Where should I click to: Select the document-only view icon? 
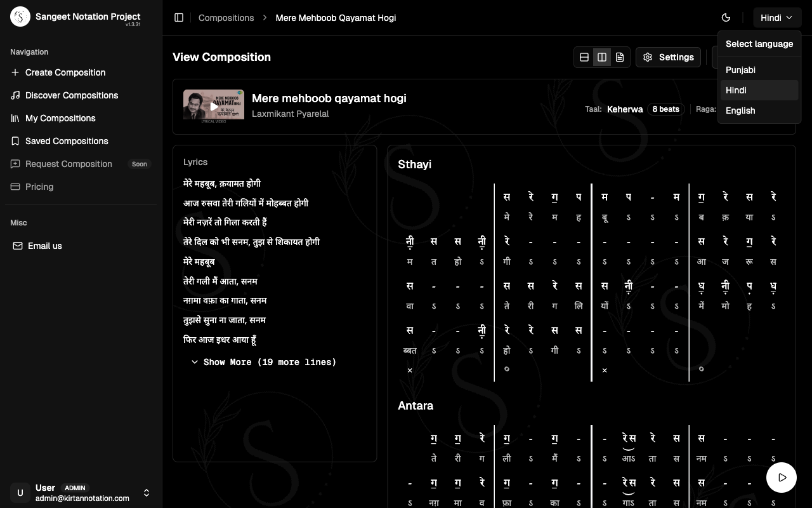[620, 57]
